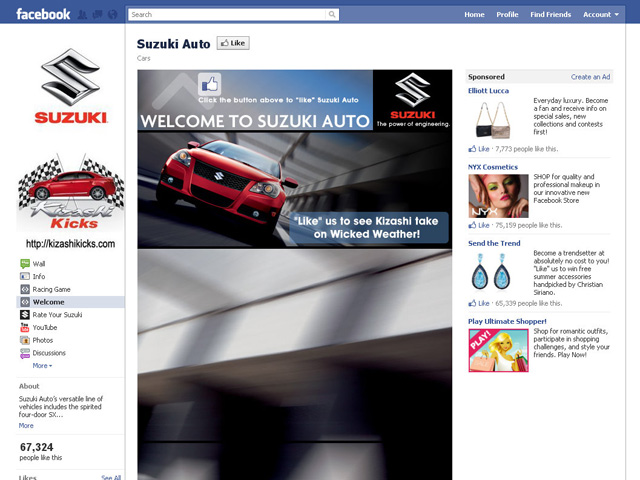The image size is (640, 480).
Task: Click the red Kizashi car banner image
Action: click(x=295, y=190)
